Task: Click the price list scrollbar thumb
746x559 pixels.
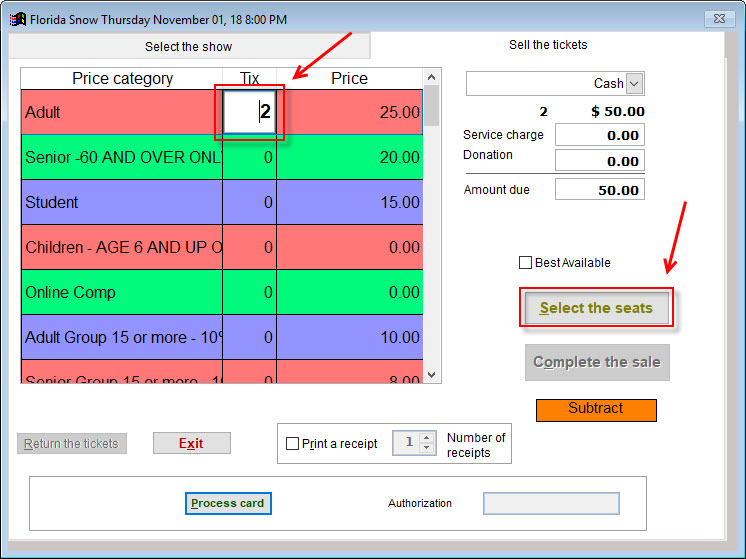Action: [432, 106]
